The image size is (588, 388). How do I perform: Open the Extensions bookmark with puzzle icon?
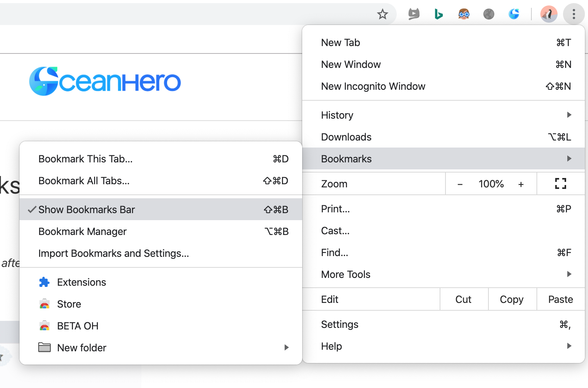click(x=81, y=282)
